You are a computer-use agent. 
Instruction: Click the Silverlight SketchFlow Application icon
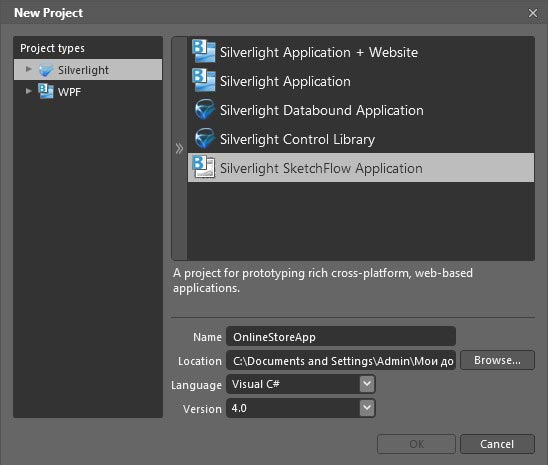tap(204, 167)
